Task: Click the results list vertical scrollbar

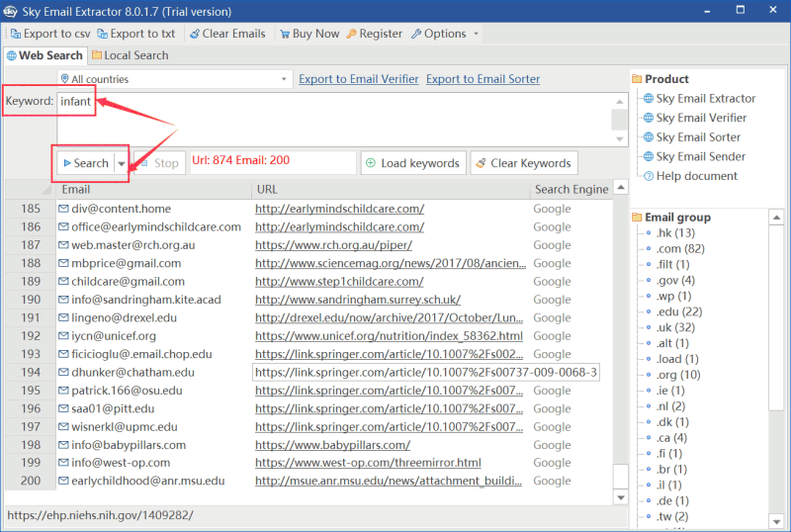Action: pos(620,336)
